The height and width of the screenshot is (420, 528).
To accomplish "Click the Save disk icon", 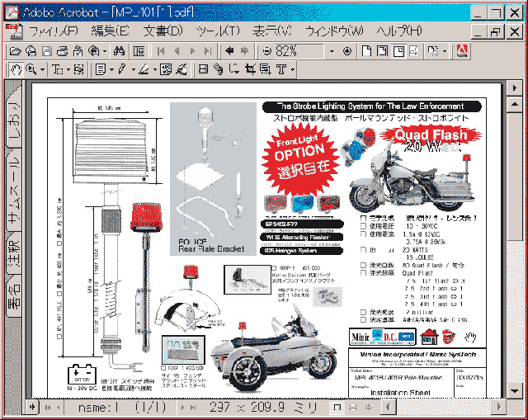I will (x=47, y=51).
